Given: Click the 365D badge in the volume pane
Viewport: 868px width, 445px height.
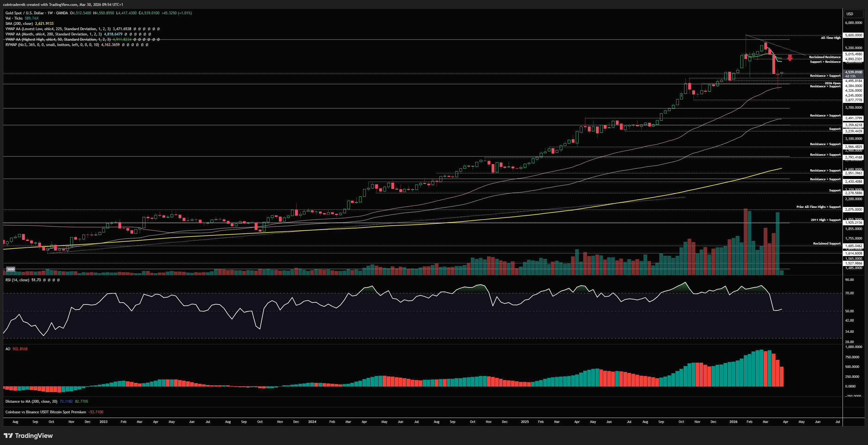Looking at the screenshot, I should pyautogui.click(x=11, y=269).
